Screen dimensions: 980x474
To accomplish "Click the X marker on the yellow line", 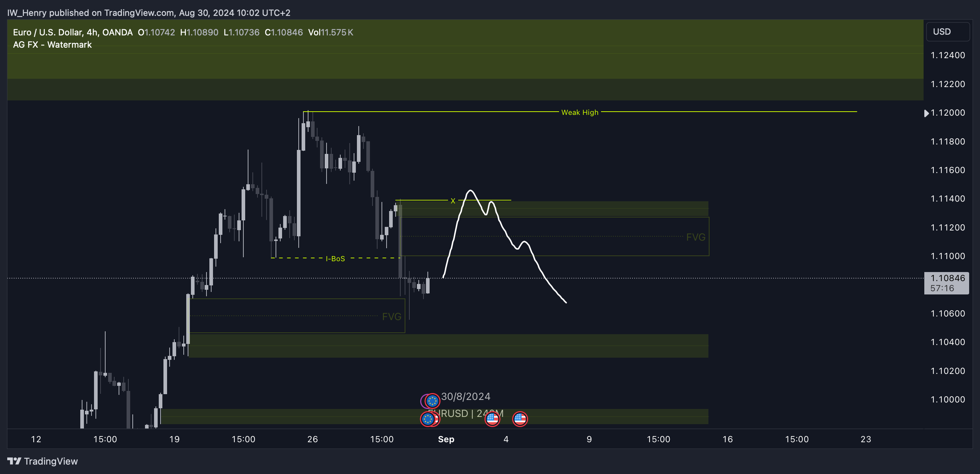I will [x=453, y=201].
